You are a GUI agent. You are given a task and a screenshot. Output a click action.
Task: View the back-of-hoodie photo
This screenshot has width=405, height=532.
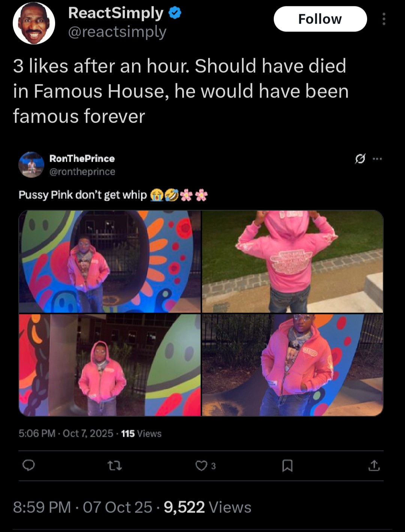coord(293,261)
